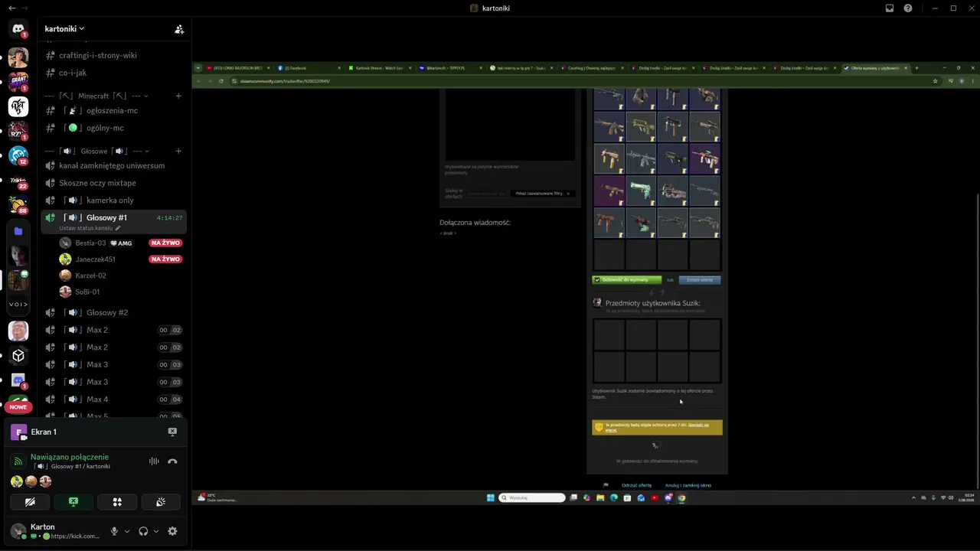This screenshot has height=551, width=980.
Task: Open Karton user profile panel
Action: click(57, 531)
